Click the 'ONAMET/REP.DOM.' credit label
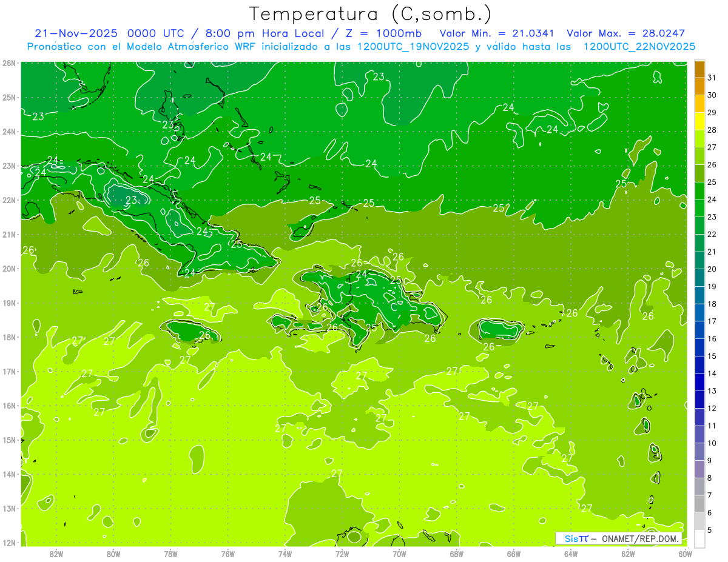Image resolution: width=728 pixels, height=562 pixels. (641, 538)
